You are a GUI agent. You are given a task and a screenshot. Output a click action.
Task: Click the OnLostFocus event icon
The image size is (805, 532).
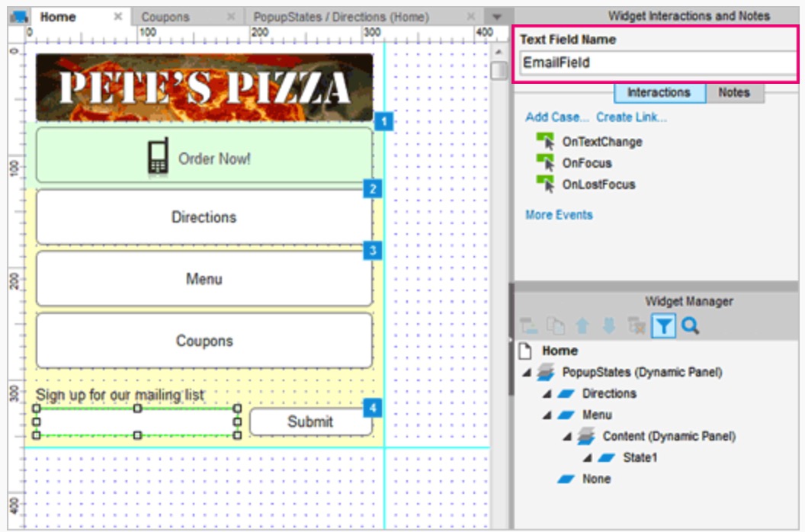pyautogui.click(x=545, y=184)
